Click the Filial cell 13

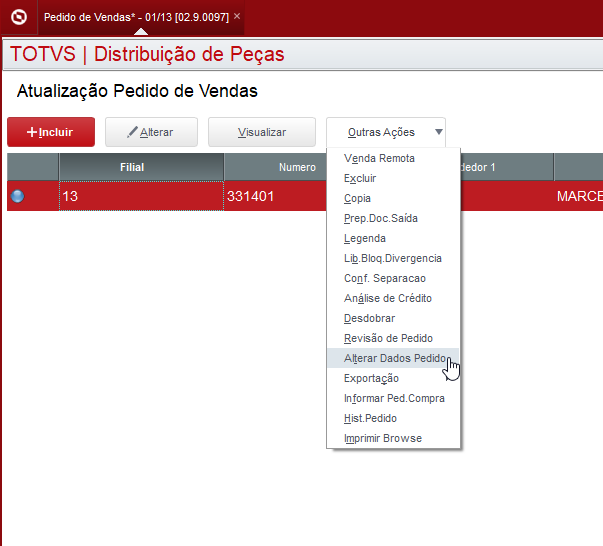[x=141, y=196]
